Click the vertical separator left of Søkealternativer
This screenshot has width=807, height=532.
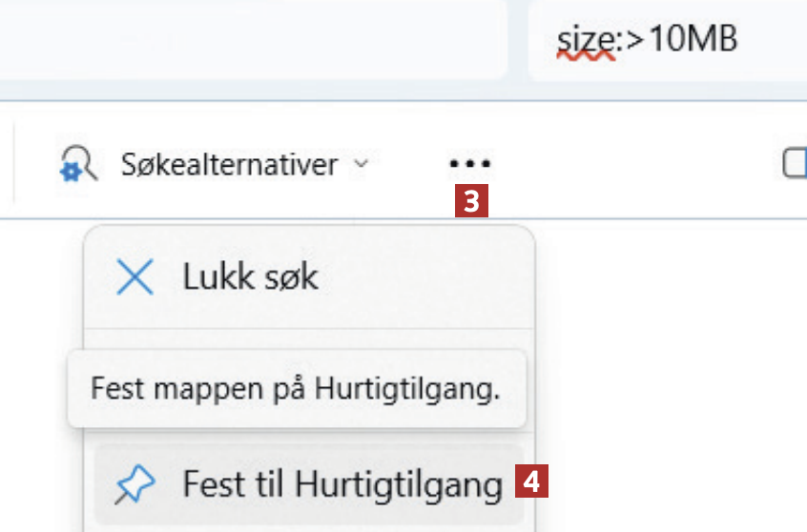(x=14, y=164)
